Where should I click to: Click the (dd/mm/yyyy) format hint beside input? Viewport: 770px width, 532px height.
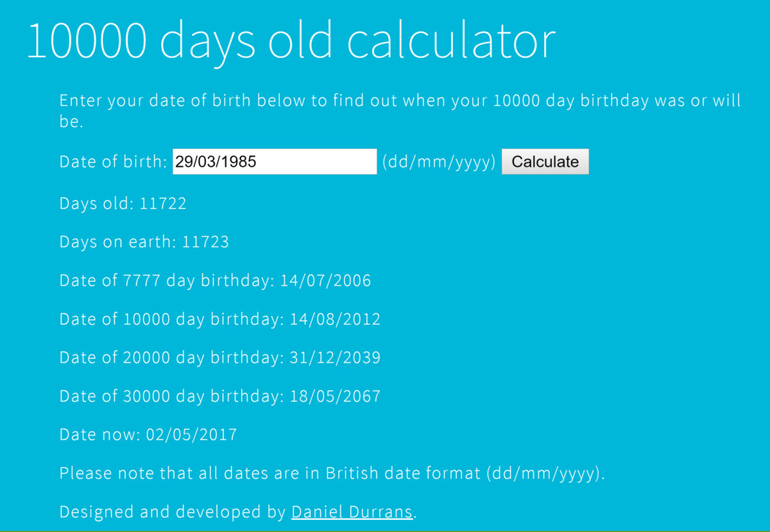(x=439, y=162)
